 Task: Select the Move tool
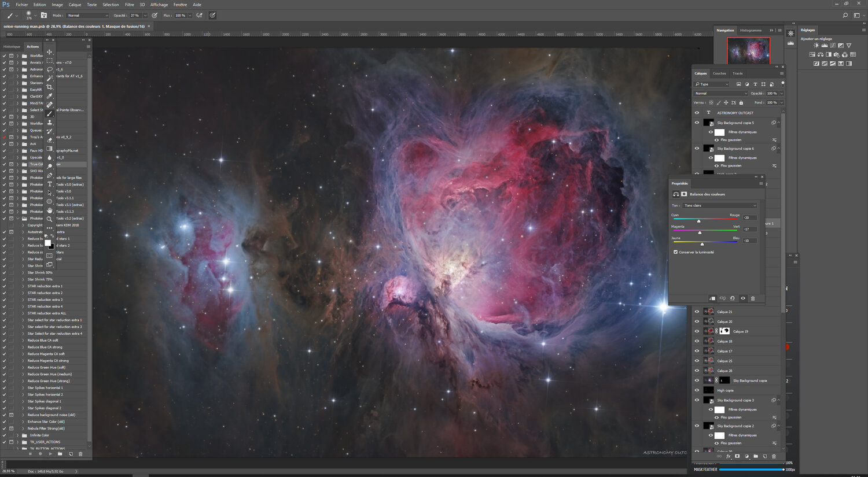[50, 52]
